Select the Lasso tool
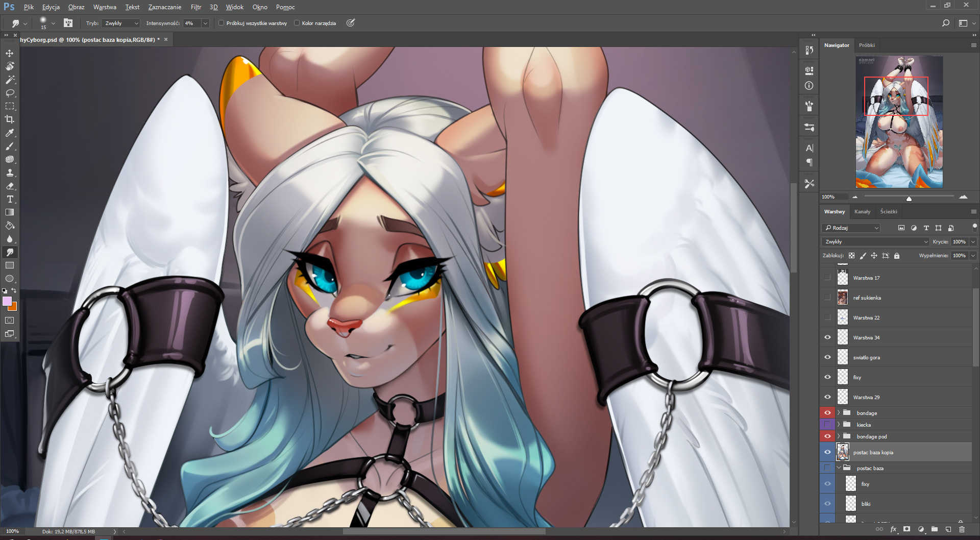The width and height of the screenshot is (980, 540). point(10,93)
